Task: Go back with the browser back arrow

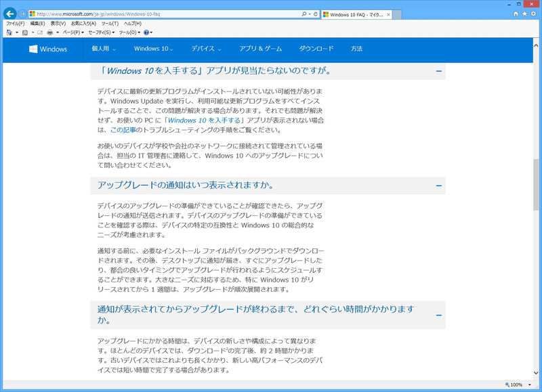Action: point(9,14)
